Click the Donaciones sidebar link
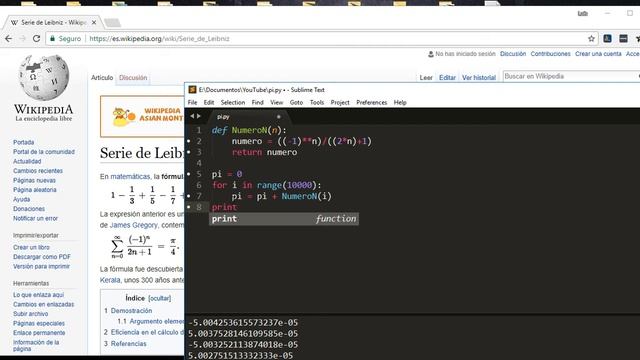Viewport: 640px width, 360px height. pos(29,209)
